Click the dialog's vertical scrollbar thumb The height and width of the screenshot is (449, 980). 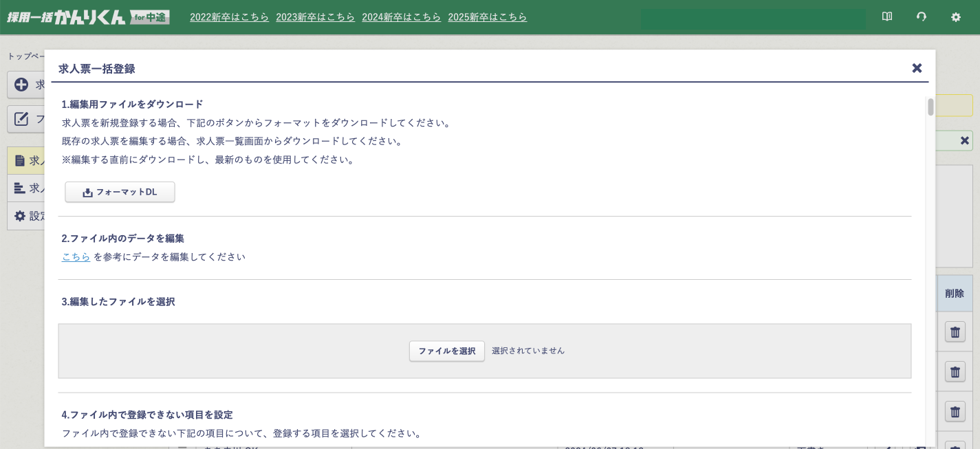click(930, 107)
